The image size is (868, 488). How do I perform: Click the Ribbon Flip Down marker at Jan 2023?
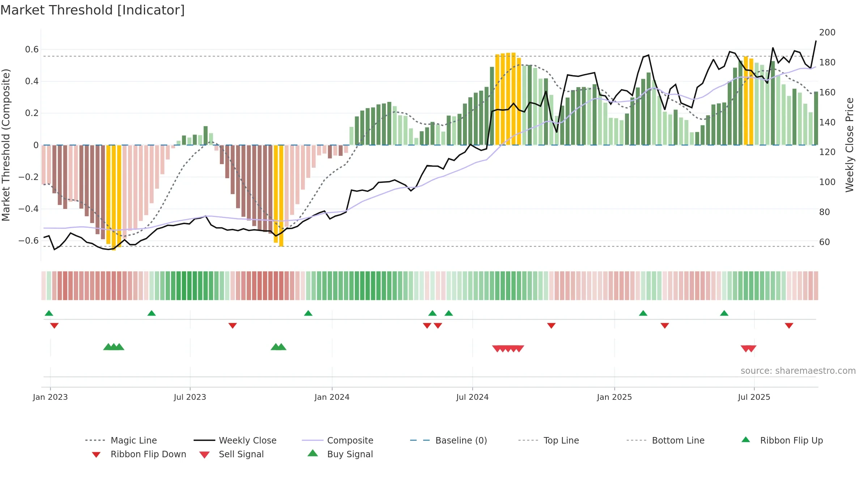(54, 326)
